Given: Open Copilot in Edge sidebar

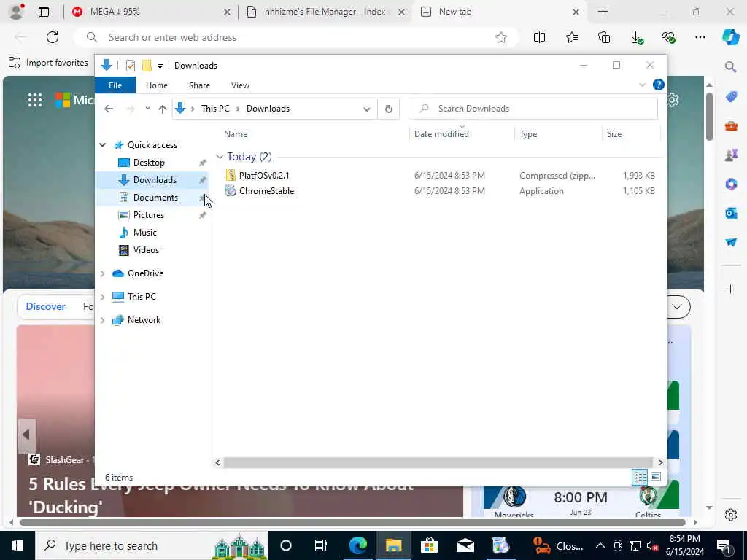Looking at the screenshot, I should [x=731, y=37].
